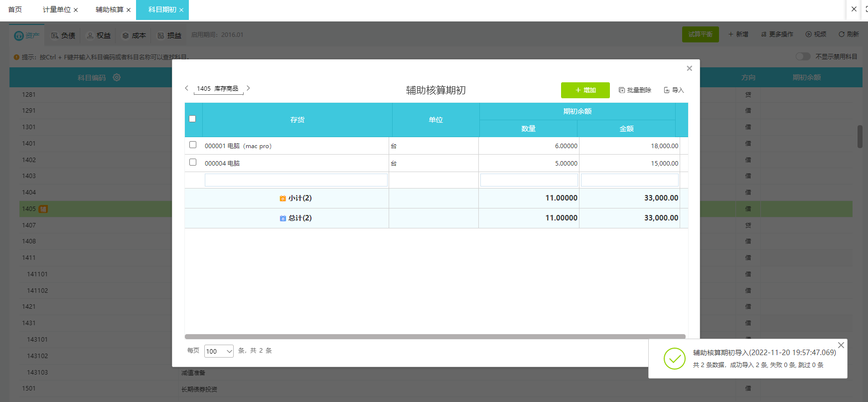
Task: Switch to the 辅助核算 tab
Action: click(x=109, y=9)
